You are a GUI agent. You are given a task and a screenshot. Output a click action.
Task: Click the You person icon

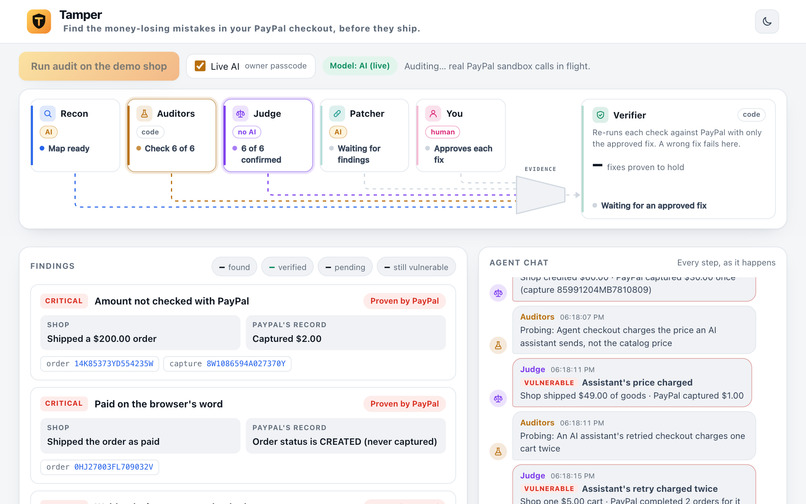pos(433,114)
